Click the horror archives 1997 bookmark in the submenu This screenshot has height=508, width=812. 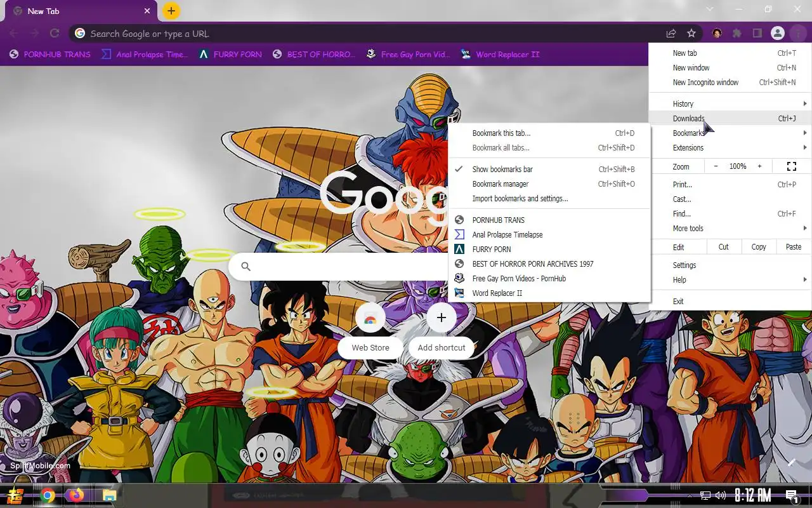(549, 264)
